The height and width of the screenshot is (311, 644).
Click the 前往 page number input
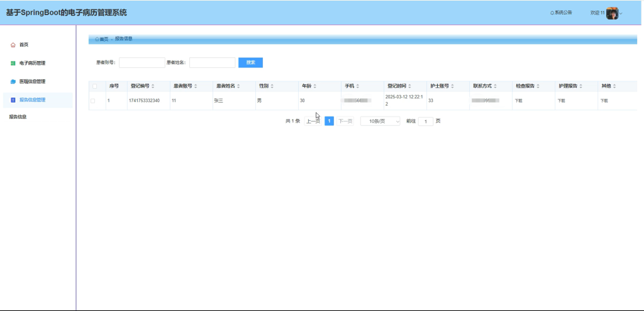[x=426, y=122]
